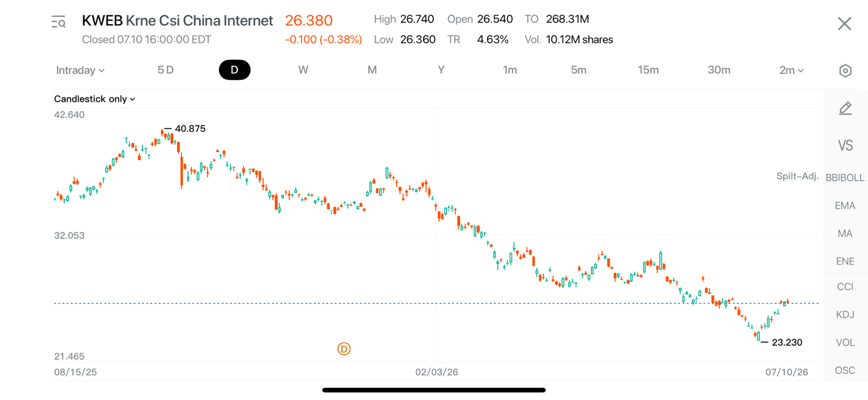868x400 pixels.
Task: Open the stock search list icon
Action: 58,23
